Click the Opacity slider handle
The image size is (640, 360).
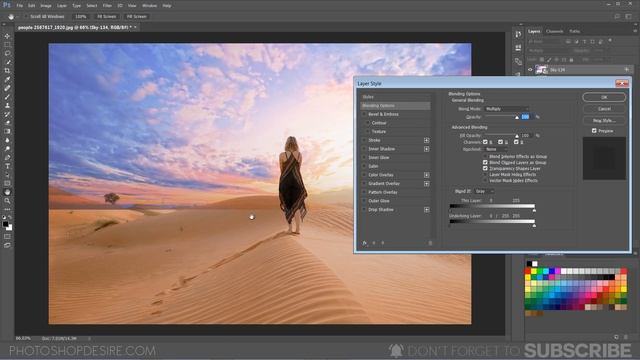517,118
